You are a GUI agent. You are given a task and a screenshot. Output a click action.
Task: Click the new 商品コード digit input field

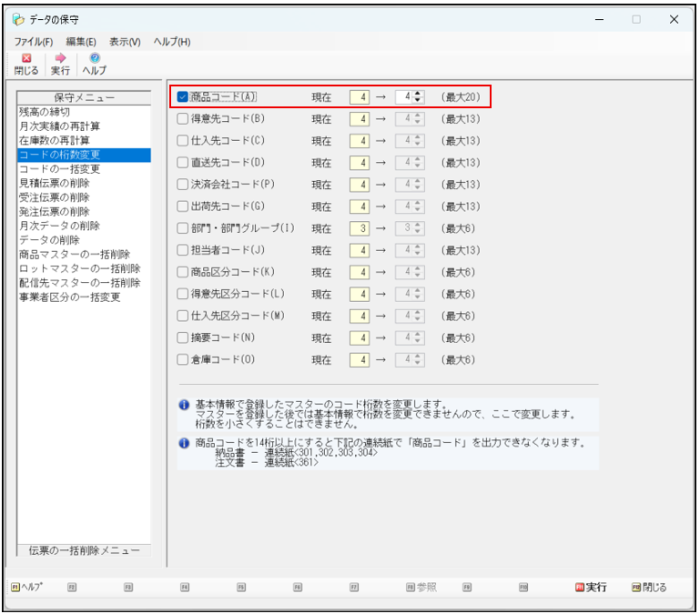404,96
